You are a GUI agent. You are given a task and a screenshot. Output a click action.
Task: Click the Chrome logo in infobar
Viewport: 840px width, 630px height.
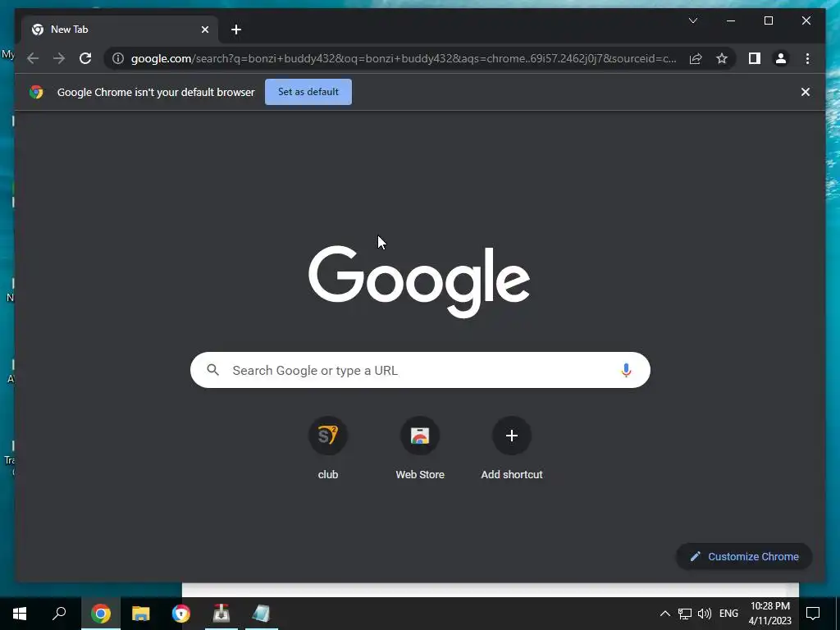[x=36, y=92]
